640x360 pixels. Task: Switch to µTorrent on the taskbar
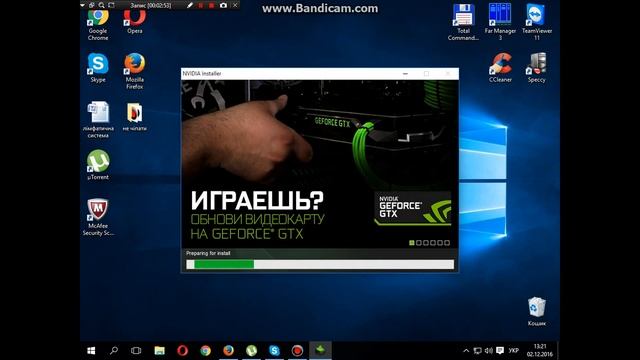(x=251, y=351)
